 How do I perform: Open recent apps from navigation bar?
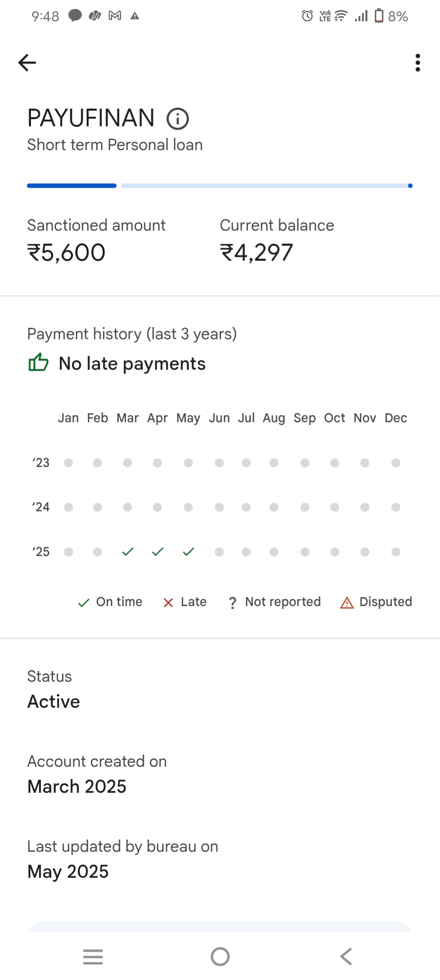(x=93, y=956)
